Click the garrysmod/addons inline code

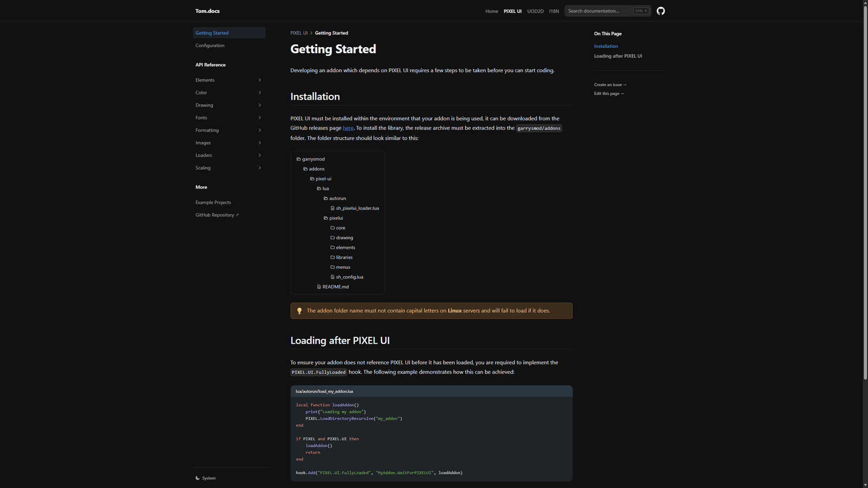click(539, 129)
